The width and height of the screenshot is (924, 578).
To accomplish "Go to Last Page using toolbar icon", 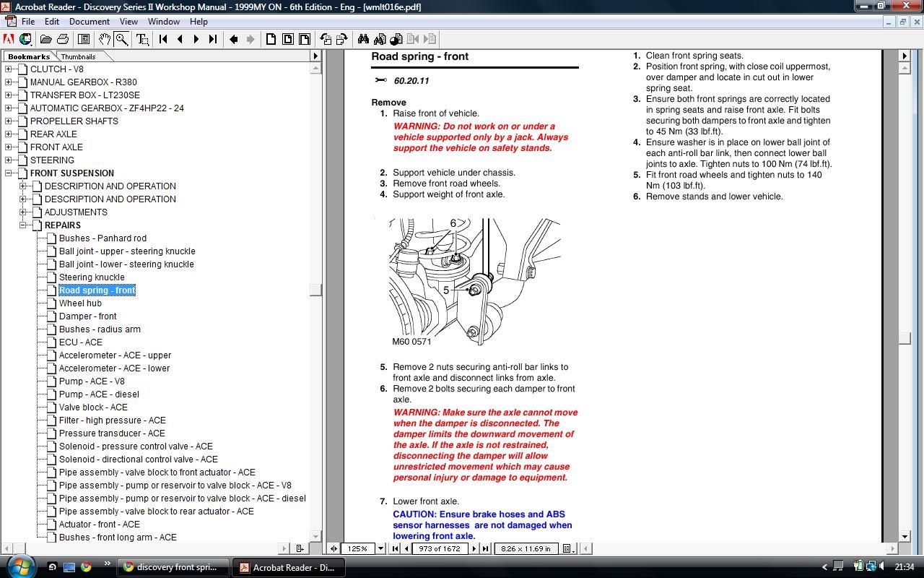I will [x=212, y=39].
